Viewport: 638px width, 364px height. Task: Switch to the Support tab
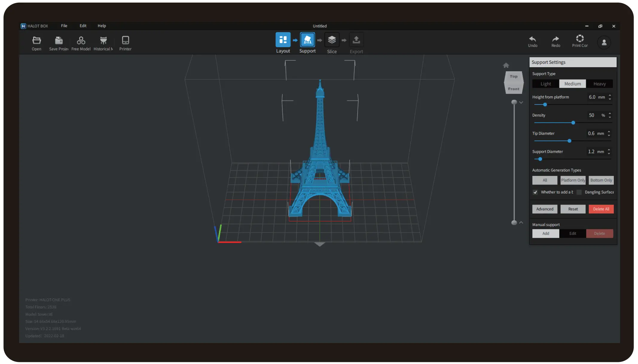pyautogui.click(x=307, y=40)
